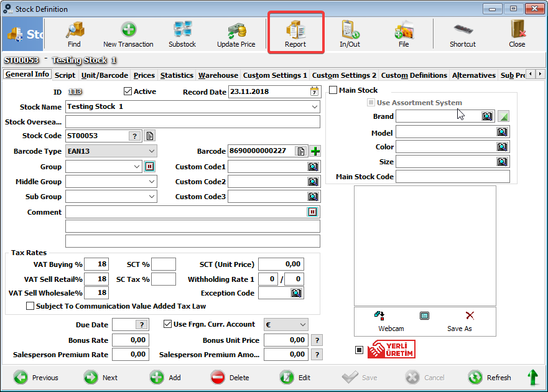548x392 pixels.
Task: Expand the Middle Group dropdown
Action: (x=152, y=182)
